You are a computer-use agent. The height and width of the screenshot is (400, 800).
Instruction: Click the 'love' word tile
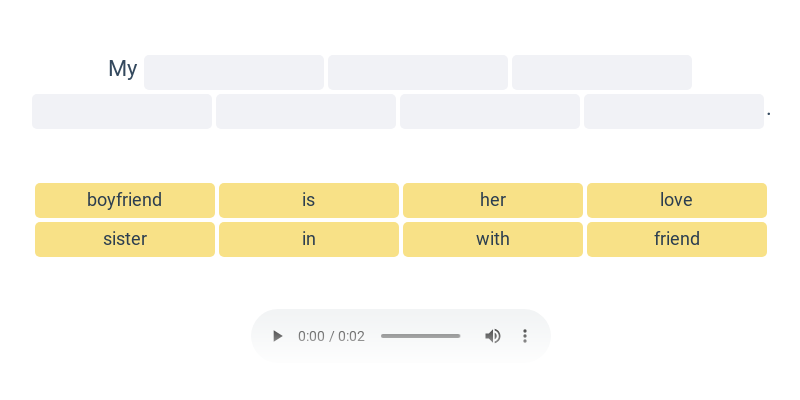pos(677,200)
